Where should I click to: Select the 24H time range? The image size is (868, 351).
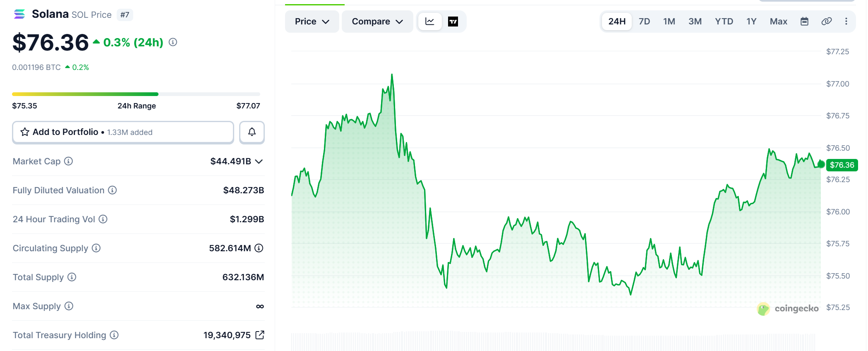click(x=617, y=22)
